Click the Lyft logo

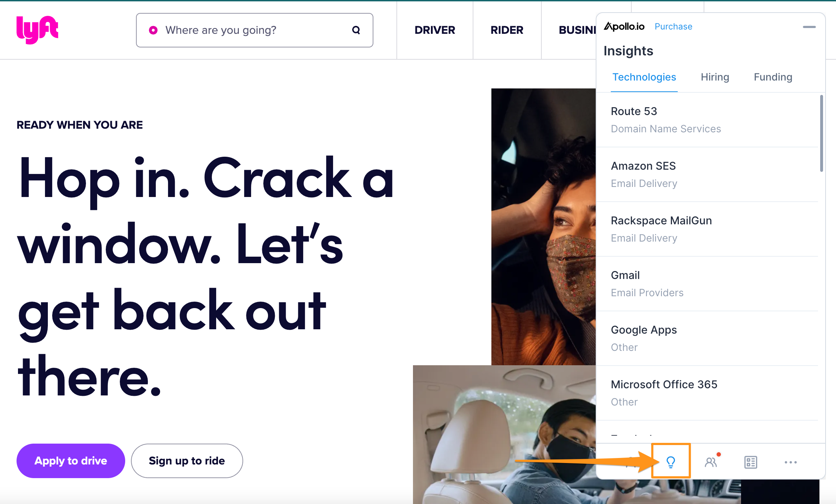37,30
